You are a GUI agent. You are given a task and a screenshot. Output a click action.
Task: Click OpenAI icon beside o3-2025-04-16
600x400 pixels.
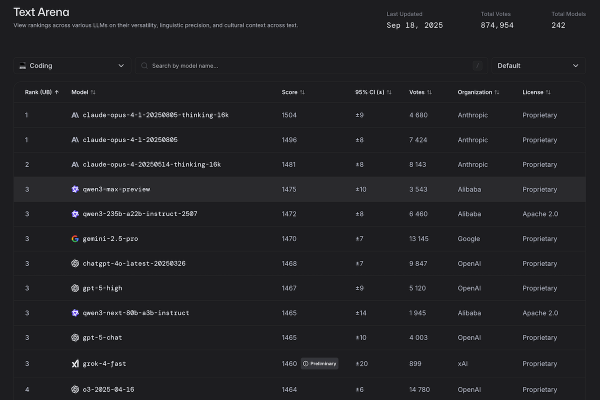click(75, 389)
